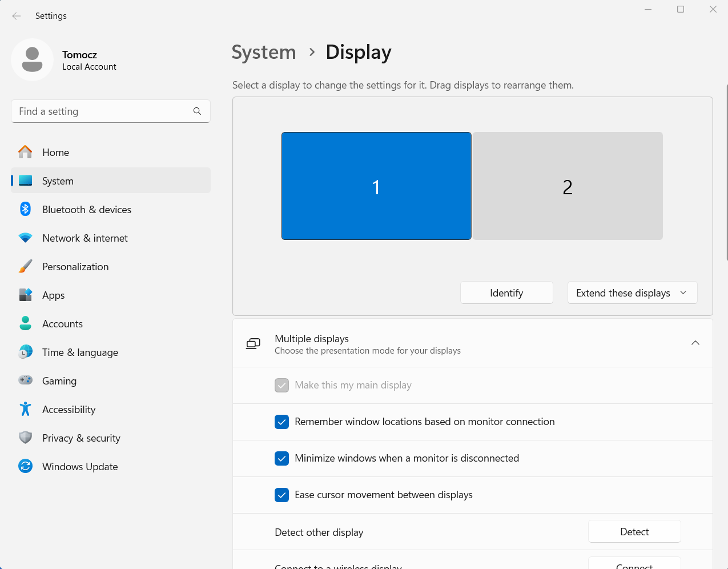Open Personalization settings label
Image resolution: width=728 pixels, height=569 pixels.
pyautogui.click(x=75, y=267)
